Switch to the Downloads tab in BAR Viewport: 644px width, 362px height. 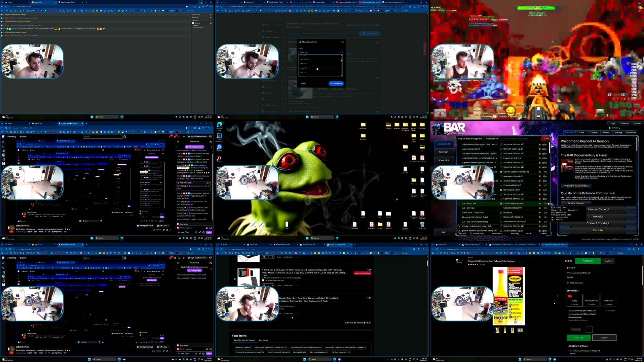click(631, 133)
